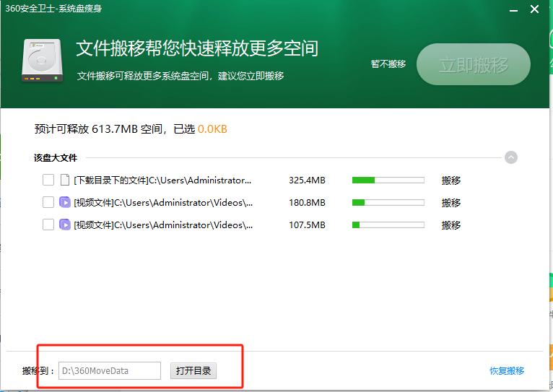Image resolution: width=553 pixels, height=392 pixels.
Task: Click the video icon of the 180.8MB file
Action: pos(65,202)
